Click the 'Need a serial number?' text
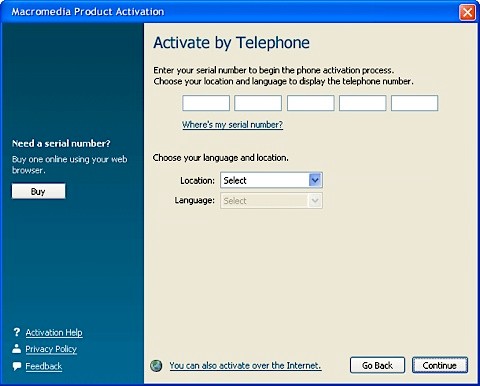Screen dimensions: 480x386 pos(61,144)
